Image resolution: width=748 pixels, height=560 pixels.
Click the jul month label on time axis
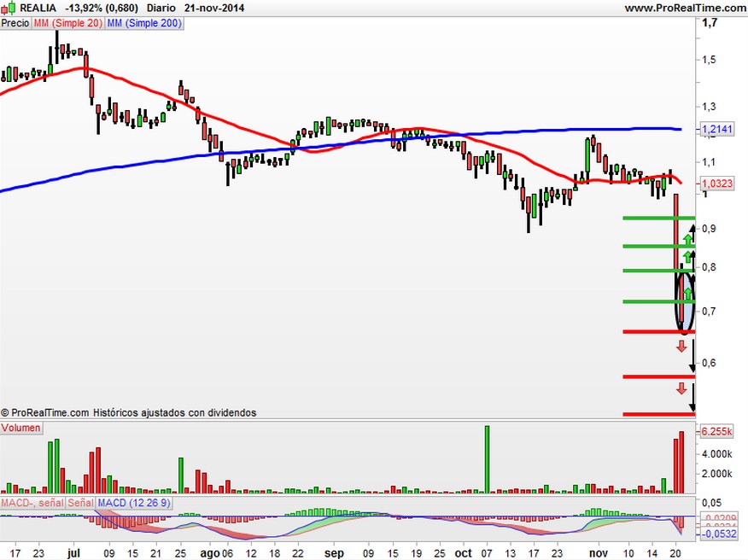[x=73, y=553]
